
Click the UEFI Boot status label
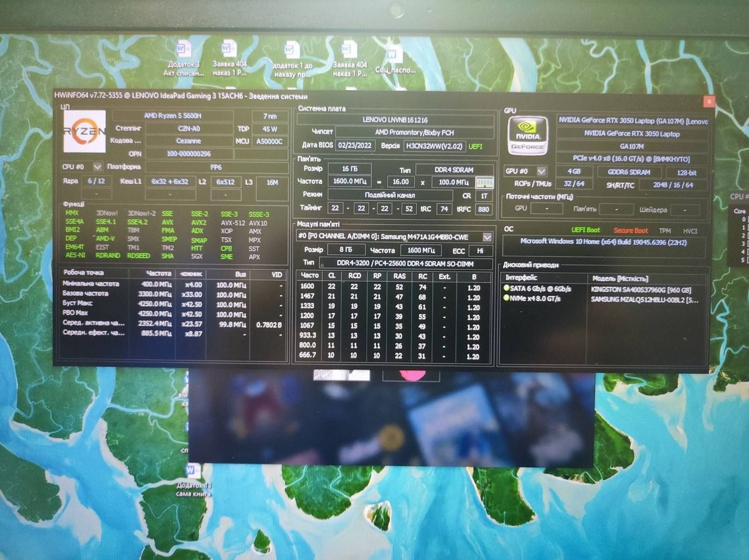pos(585,230)
